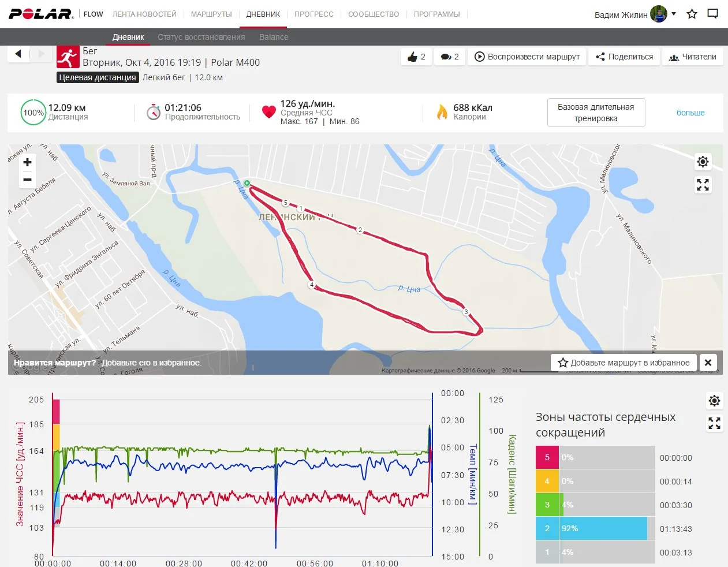Select heart rate zone 2 swatch
The width and height of the screenshot is (728, 567).
click(x=547, y=528)
